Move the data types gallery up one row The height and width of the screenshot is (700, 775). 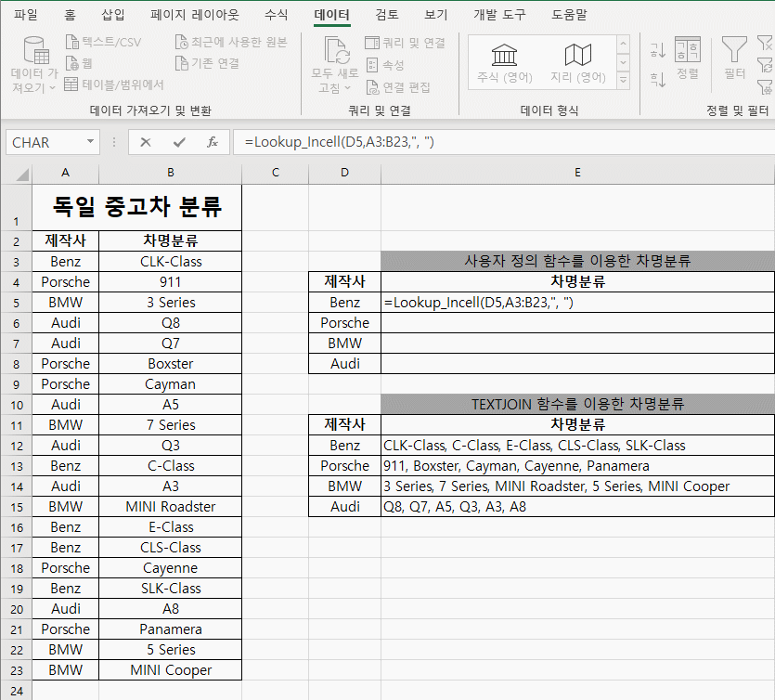tap(624, 44)
